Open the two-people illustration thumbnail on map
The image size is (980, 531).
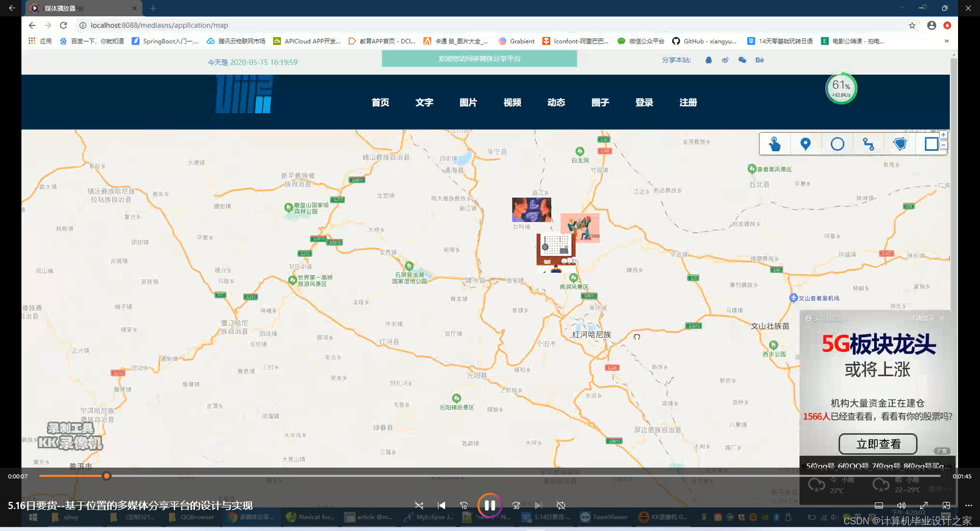click(531, 209)
